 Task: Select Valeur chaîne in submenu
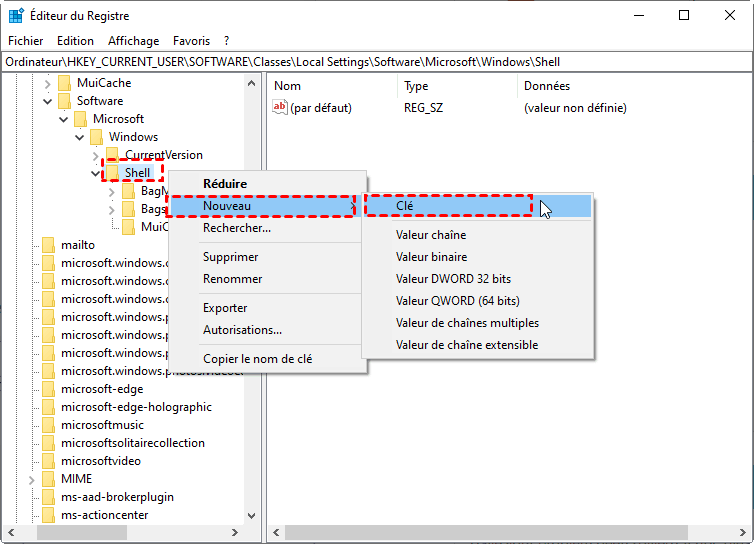(478, 235)
